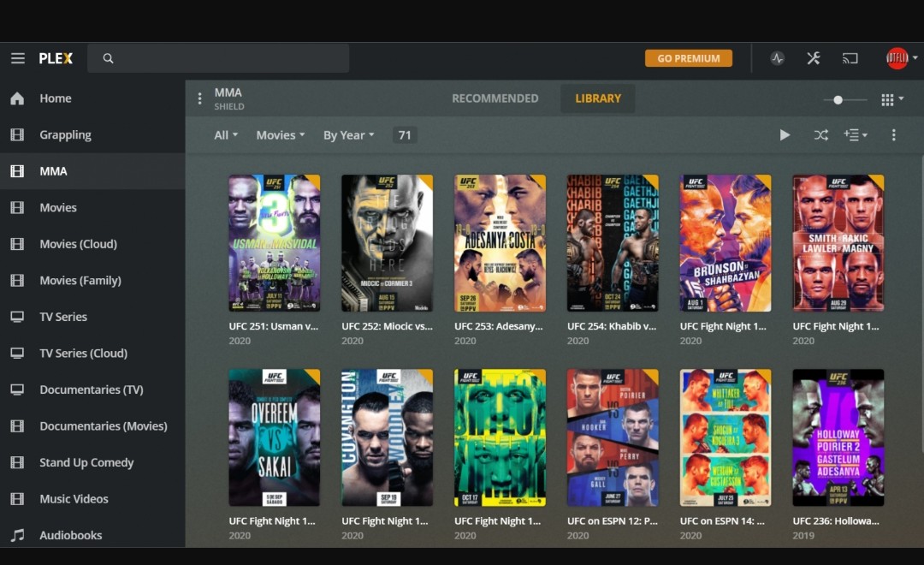
Task: Click the music note icon beside Audiobooks
Action: click(18, 535)
